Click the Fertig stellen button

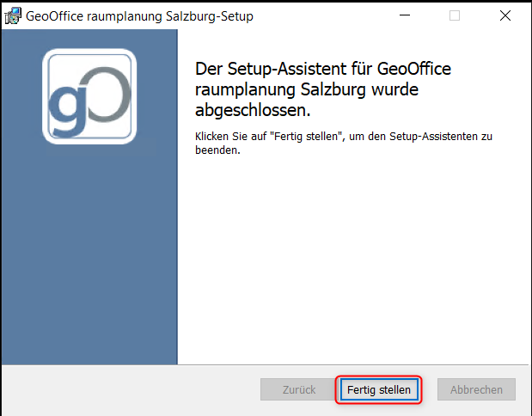(x=379, y=389)
